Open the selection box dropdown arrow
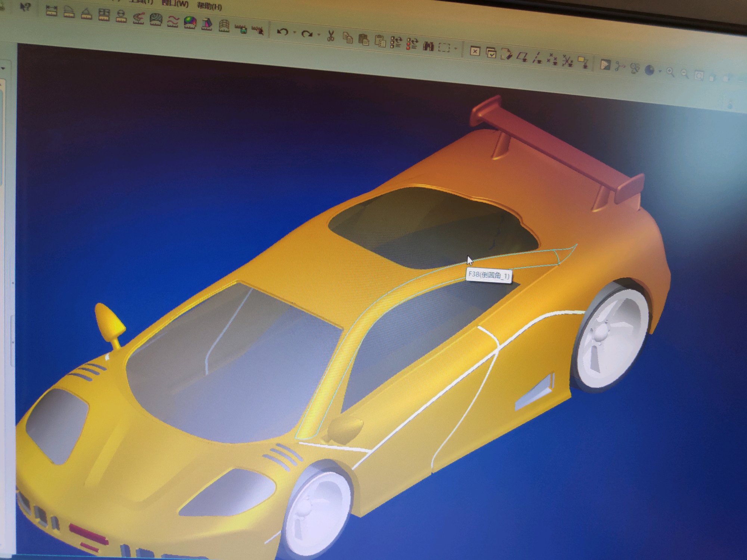 click(455, 49)
